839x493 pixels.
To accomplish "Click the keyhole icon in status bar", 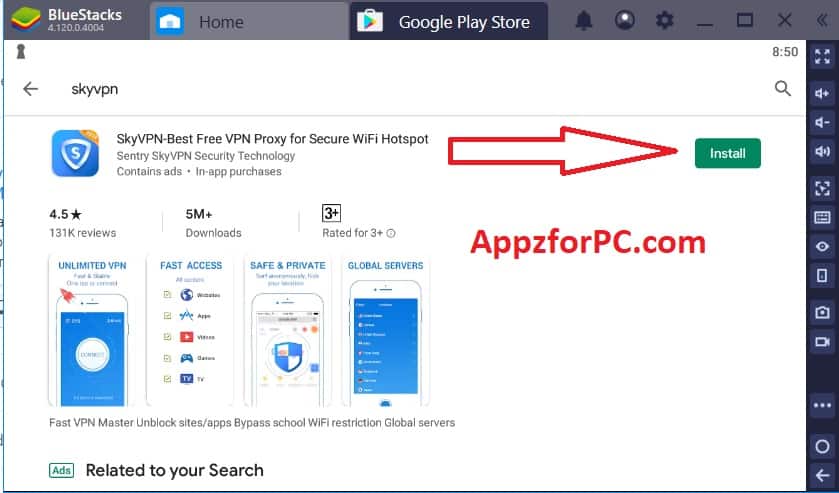I will pyautogui.click(x=21, y=52).
